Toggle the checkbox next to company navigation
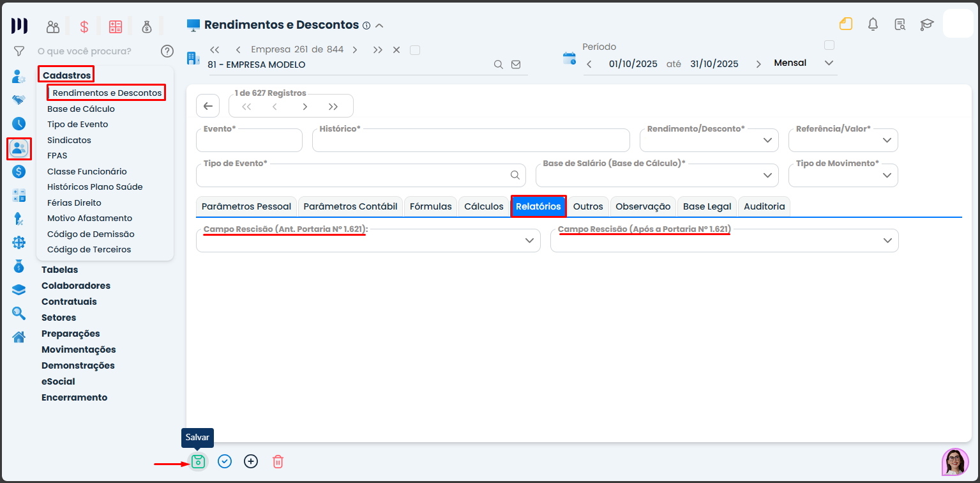This screenshot has height=483, width=980. tap(415, 50)
